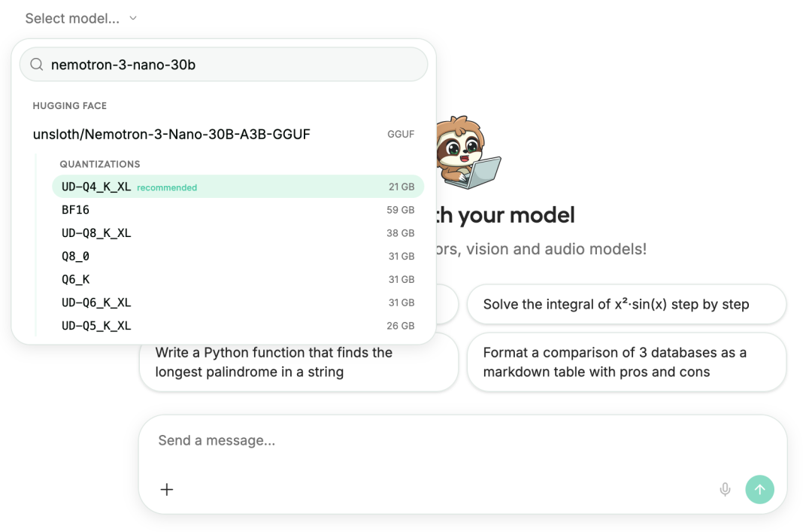Image resolution: width=812 pixels, height=532 pixels.
Task: Click the Send a message text box
Action: click(462, 440)
